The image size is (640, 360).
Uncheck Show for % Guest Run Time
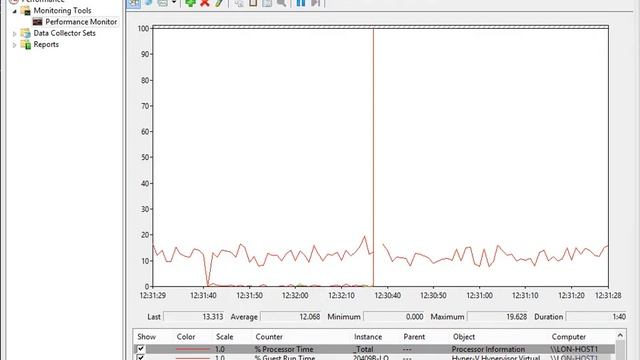point(140,358)
